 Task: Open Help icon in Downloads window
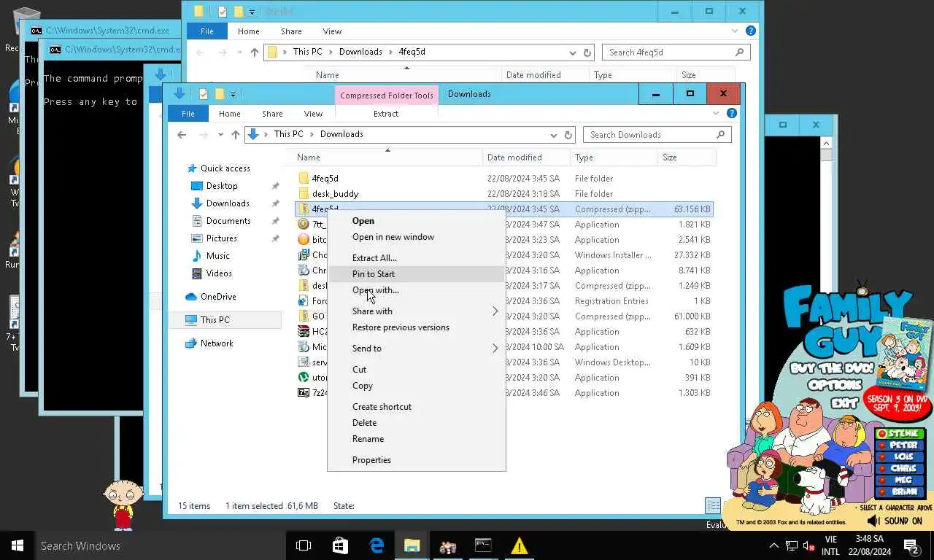[x=732, y=114]
